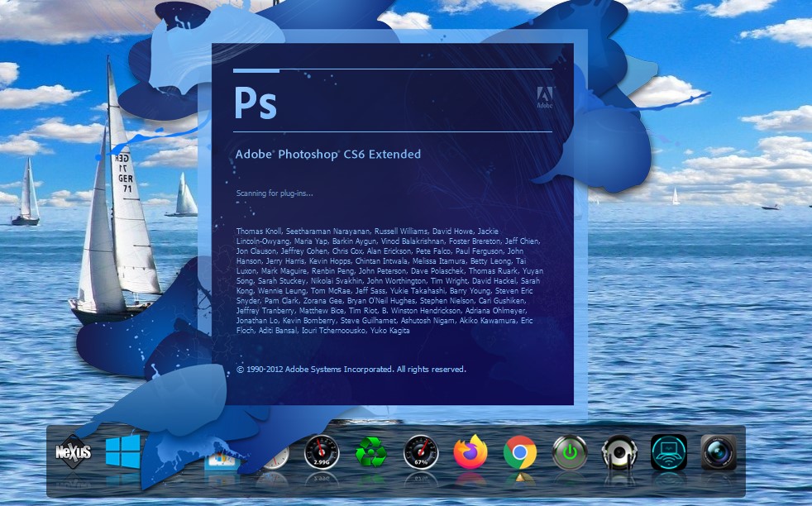Click the "Yuko Kagita" name in the credits
Viewport: 812px width, 506px height.
(390, 331)
